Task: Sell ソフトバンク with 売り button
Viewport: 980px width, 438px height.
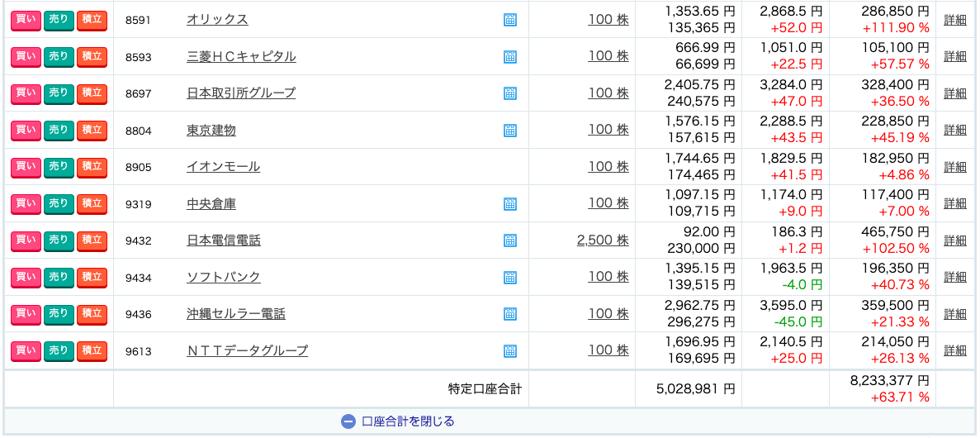Action: (x=59, y=277)
